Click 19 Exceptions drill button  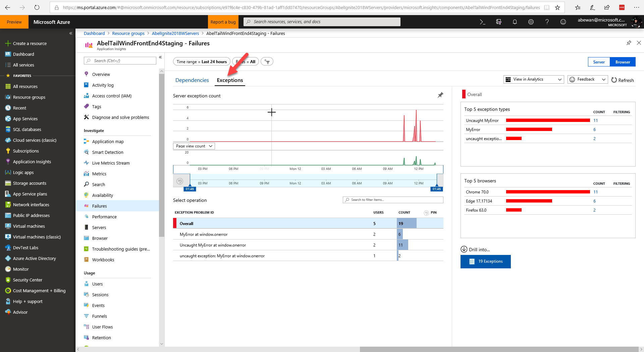click(485, 261)
